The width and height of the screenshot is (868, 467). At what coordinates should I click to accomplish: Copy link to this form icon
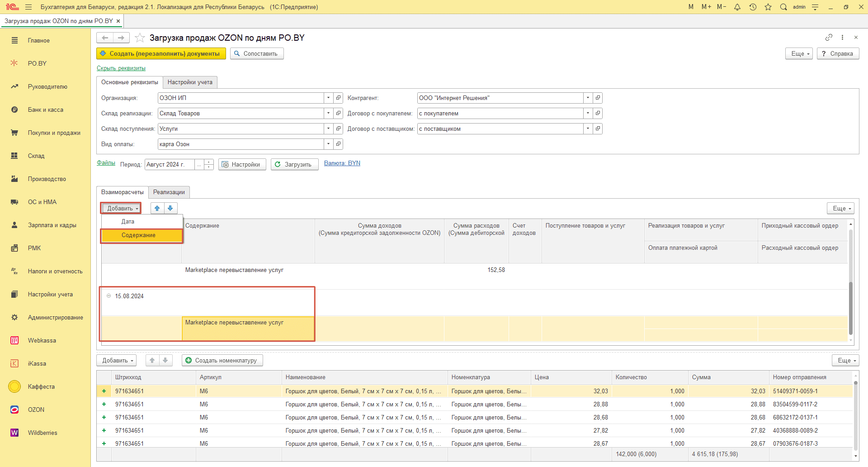pos(829,37)
